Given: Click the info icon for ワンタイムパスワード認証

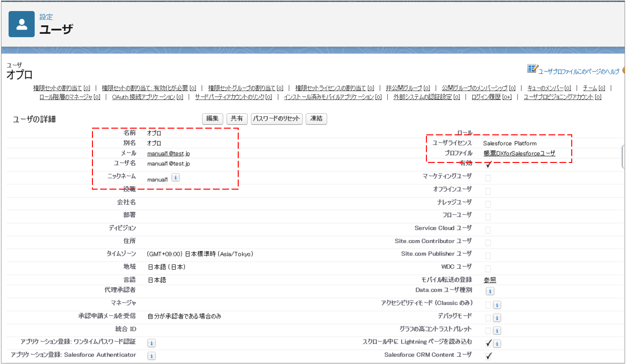Looking at the screenshot, I should 152,343.
